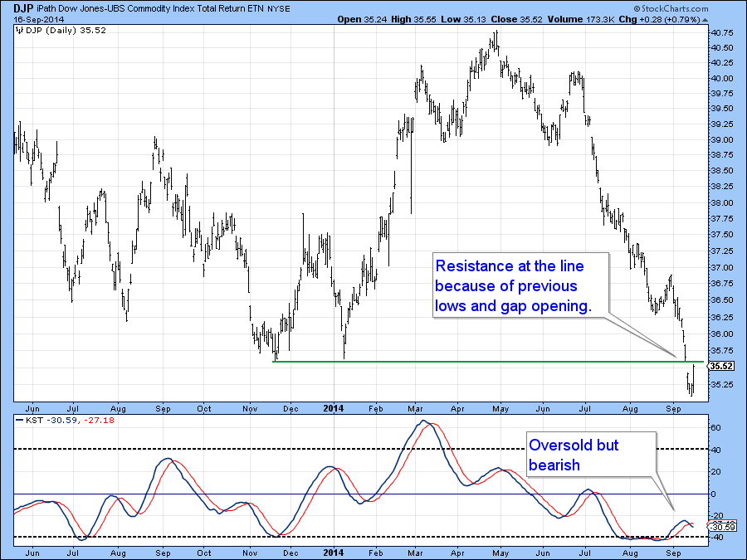Click the Mar label on KST panel axis
The image size is (747, 560).
coord(416,553)
